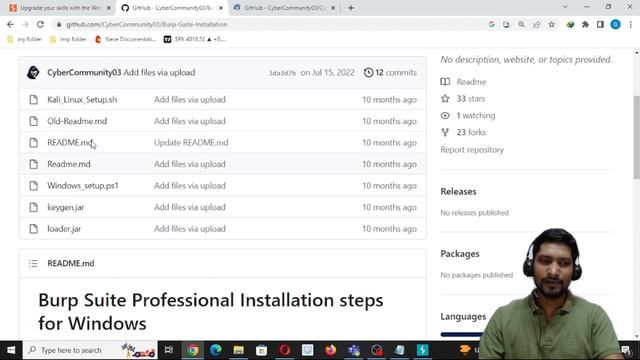Image resolution: width=640 pixels, height=360 pixels.
Task: Open the 'Imp folder' bookmark folder
Action: [68, 39]
